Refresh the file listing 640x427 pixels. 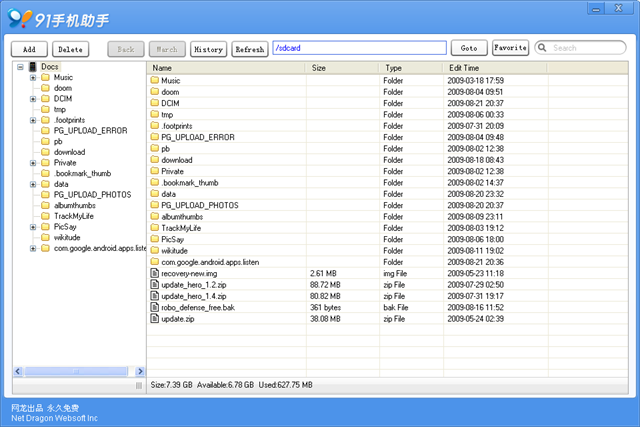click(249, 49)
